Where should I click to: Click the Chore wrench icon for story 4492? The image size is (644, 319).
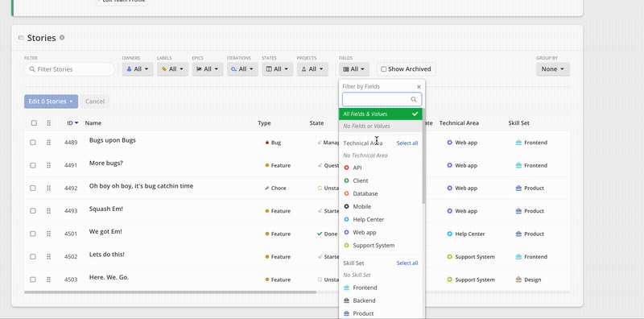point(267,188)
